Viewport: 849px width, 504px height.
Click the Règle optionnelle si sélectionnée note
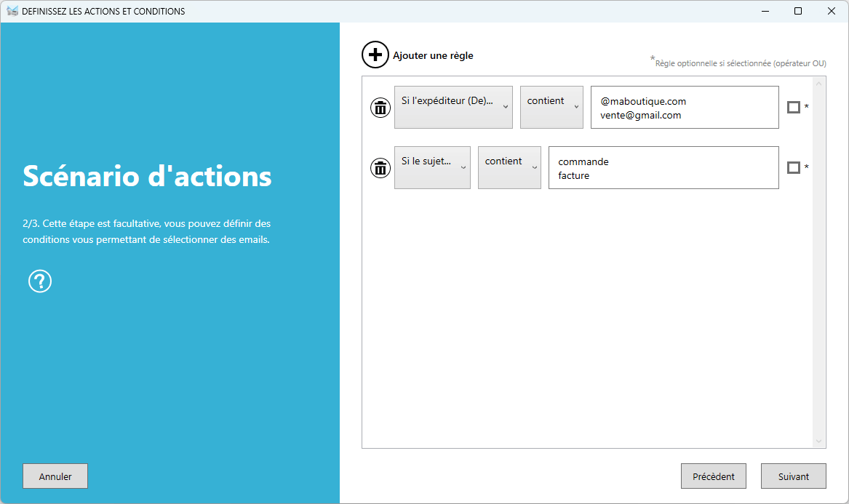(737, 63)
